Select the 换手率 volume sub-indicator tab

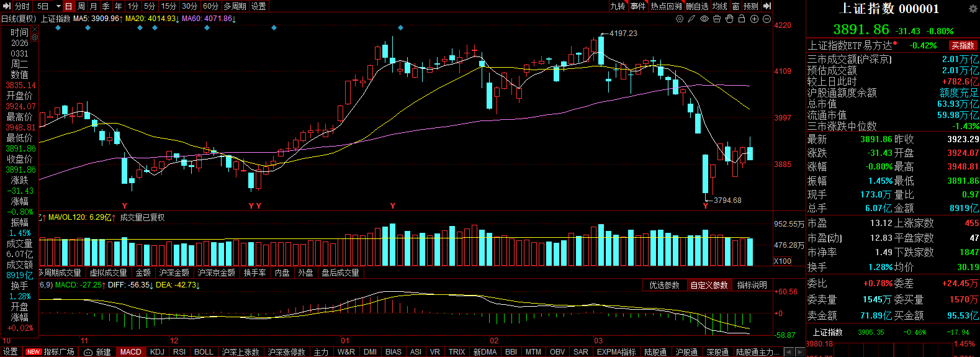pos(254,273)
